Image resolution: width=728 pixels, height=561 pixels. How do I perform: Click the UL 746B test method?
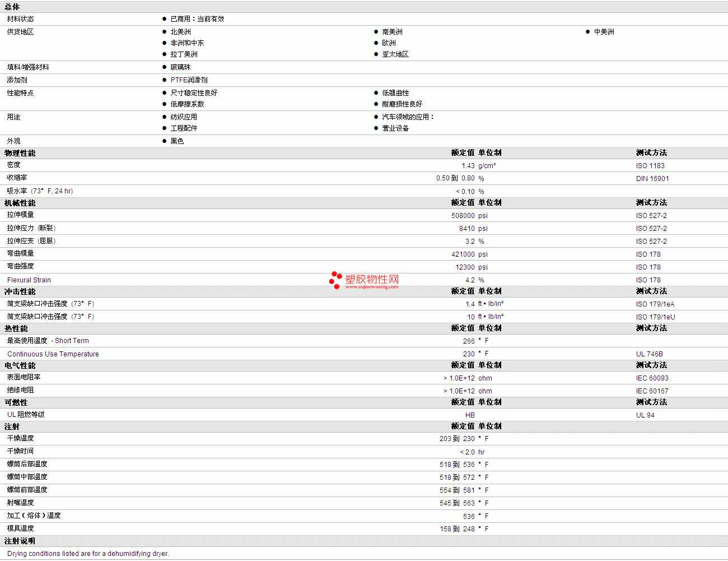click(x=649, y=354)
